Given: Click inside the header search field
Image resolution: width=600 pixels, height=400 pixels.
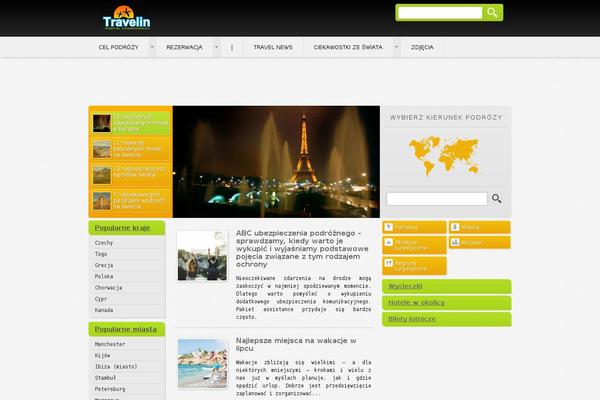Looking at the screenshot, I should (x=440, y=13).
